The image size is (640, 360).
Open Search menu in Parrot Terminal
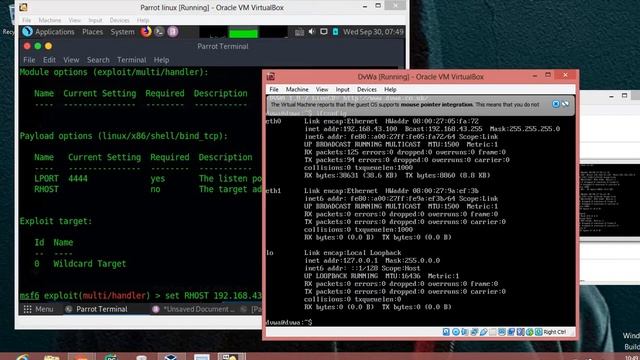(x=98, y=60)
